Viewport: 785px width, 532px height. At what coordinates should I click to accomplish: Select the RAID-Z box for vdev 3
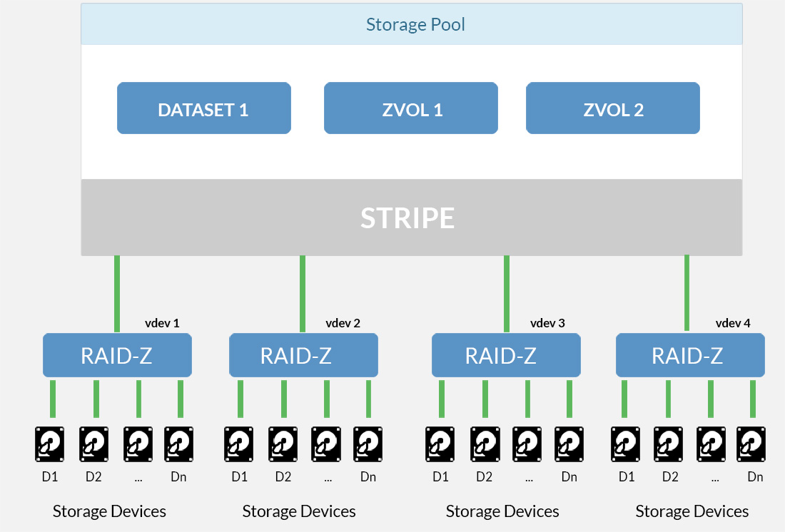point(506,355)
